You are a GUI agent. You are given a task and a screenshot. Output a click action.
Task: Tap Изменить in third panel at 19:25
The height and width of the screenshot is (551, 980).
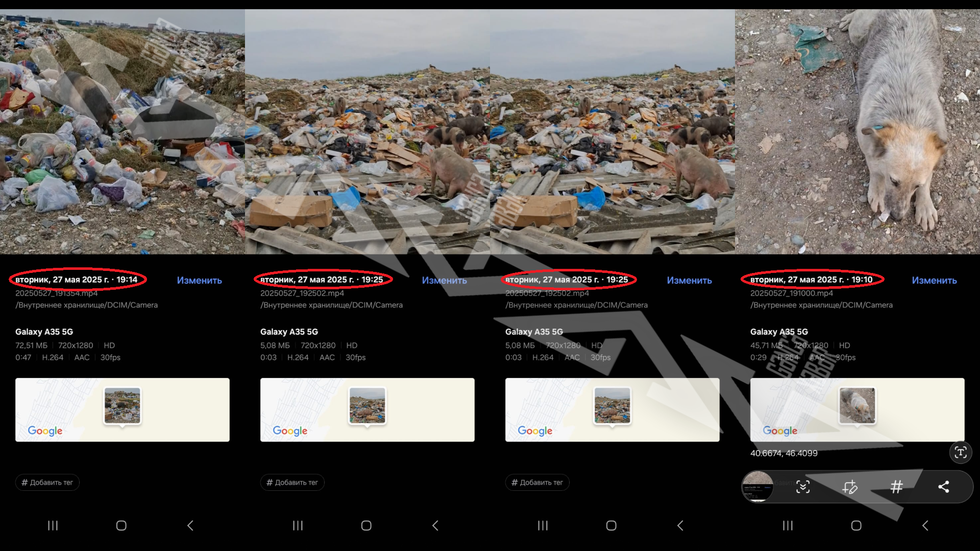[x=689, y=280]
